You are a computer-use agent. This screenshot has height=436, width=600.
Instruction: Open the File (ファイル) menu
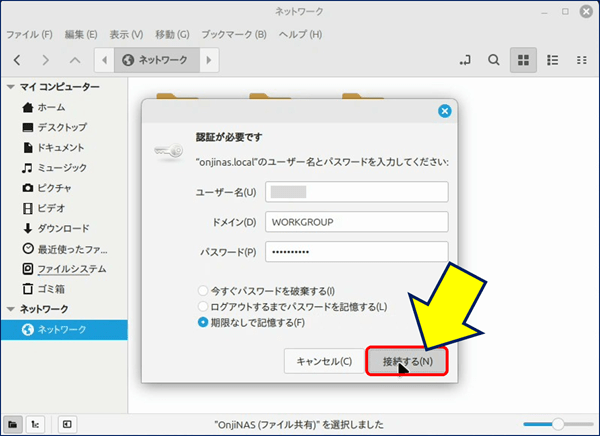[x=29, y=34]
